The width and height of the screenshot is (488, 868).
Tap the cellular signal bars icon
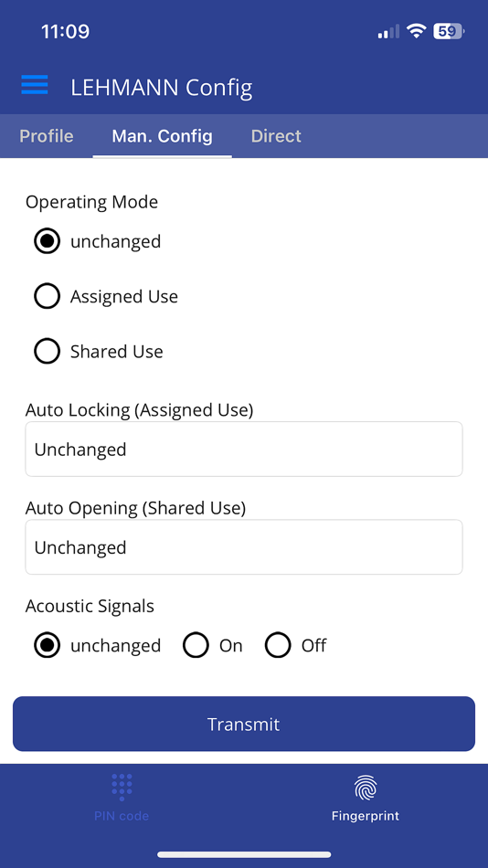[389, 32]
